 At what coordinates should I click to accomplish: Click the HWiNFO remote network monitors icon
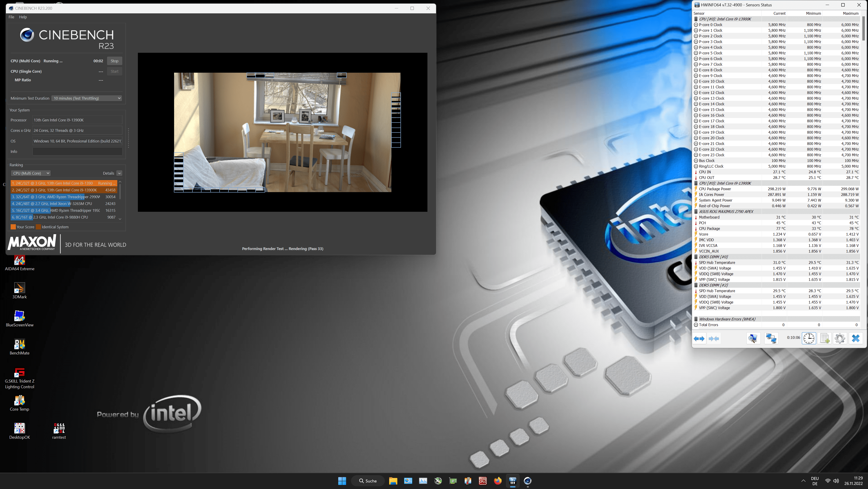pyautogui.click(x=771, y=338)
